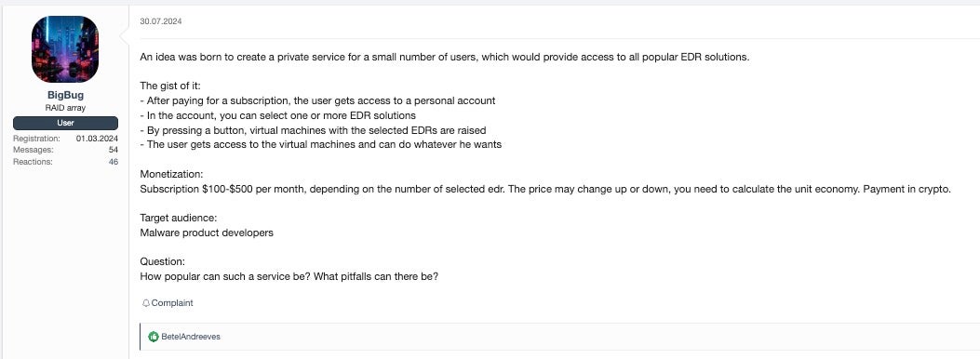Click the Messages label in user info
Image resolution: width=980 pixels, height=359 pixels.
tap(34, 150)
